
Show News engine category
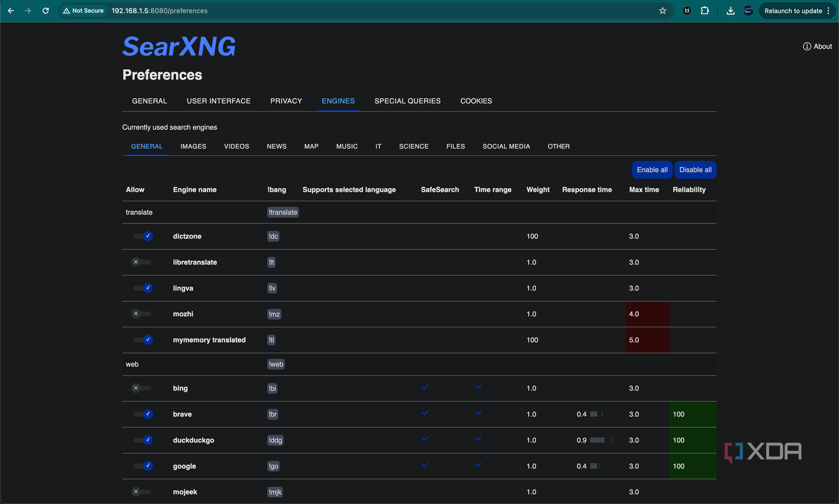276,146
